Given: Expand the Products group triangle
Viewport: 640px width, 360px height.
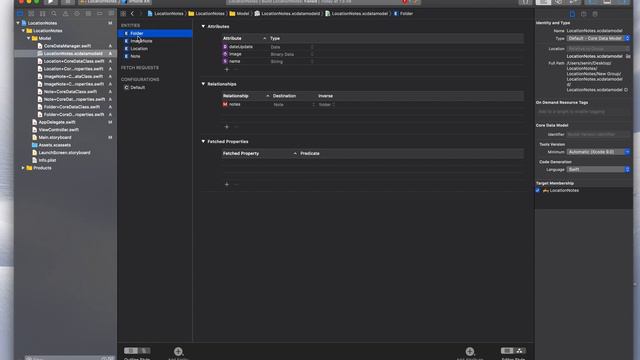Looking at the screenshot, I should pyautogui.click(x=23, y=168).
